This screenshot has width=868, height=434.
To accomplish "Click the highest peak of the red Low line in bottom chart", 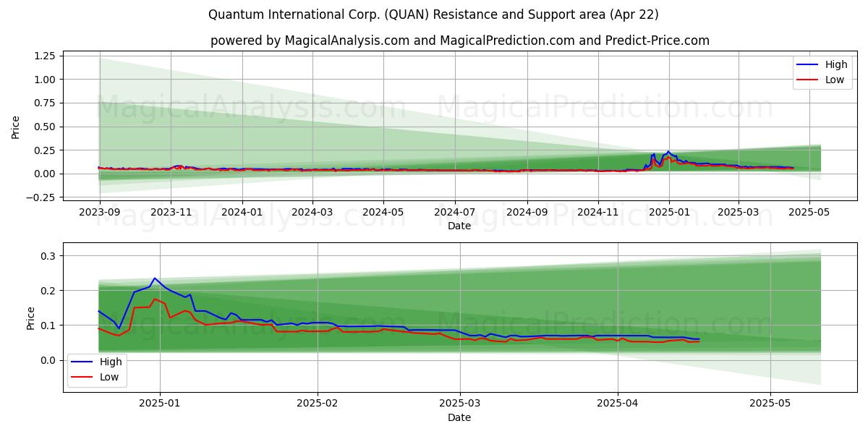I will point(154,299).
